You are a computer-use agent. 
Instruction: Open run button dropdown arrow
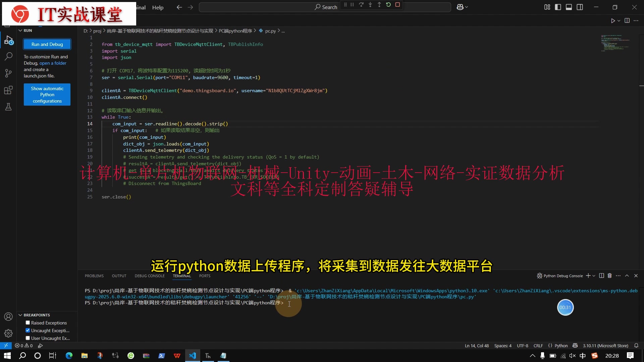[619, 21]
